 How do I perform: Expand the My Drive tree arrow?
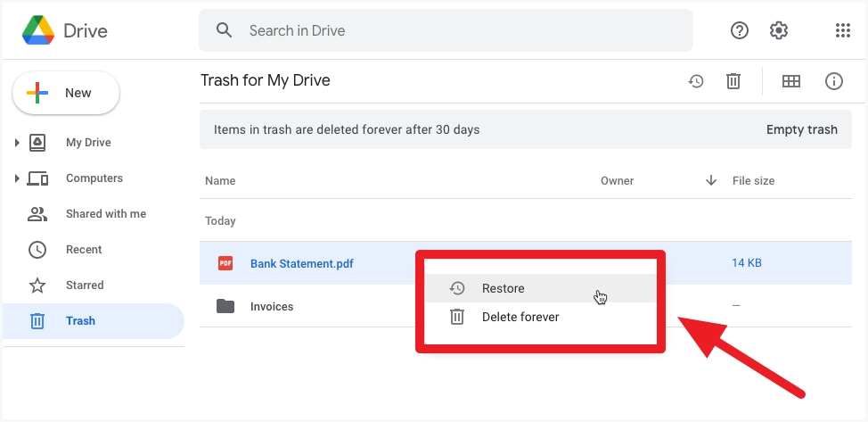(x=17, y=143)
